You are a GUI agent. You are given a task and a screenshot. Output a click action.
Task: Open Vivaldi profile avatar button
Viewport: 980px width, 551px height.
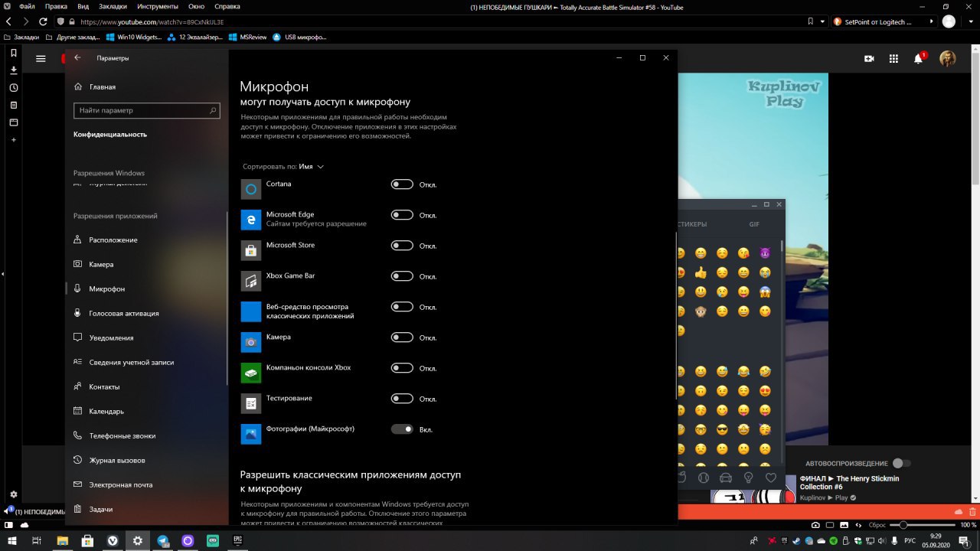(x=949, y=22)
